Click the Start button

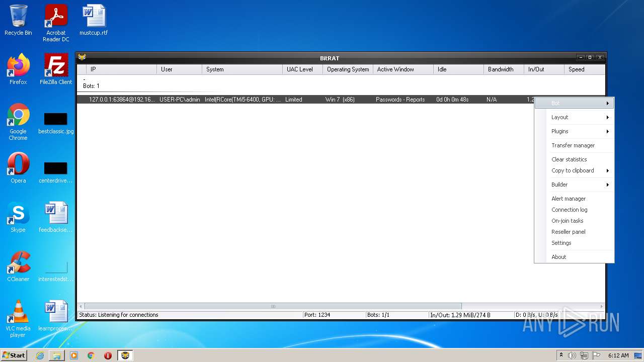point(14,355)
